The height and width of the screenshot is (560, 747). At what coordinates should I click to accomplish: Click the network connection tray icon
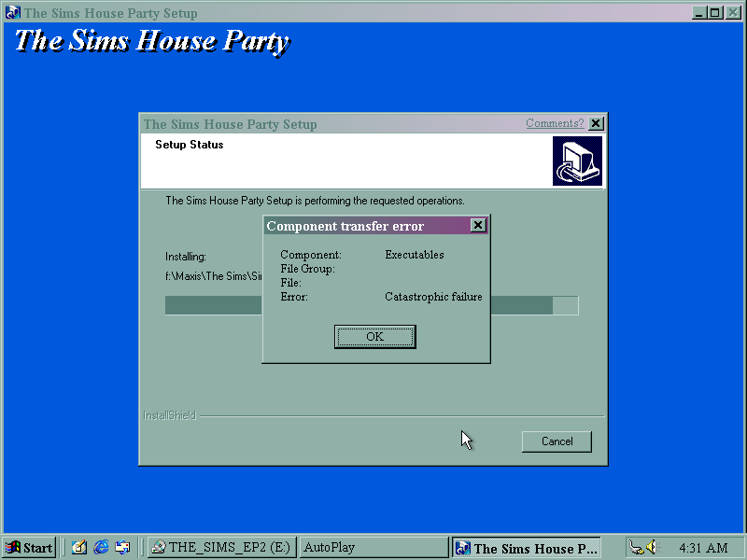[636, 548]
